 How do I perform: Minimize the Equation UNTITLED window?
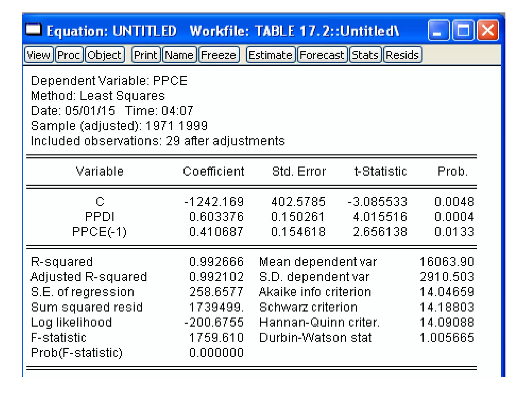tap(438, 30)
